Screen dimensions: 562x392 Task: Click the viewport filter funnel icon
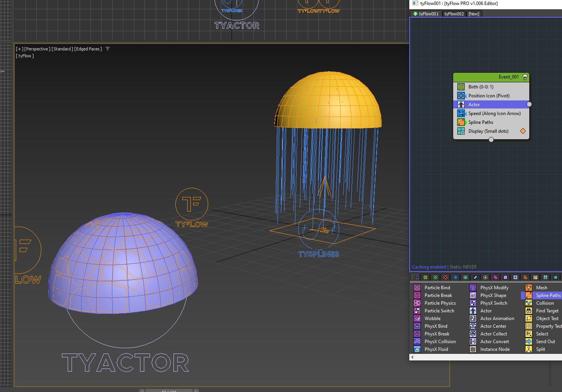(108, 49)
